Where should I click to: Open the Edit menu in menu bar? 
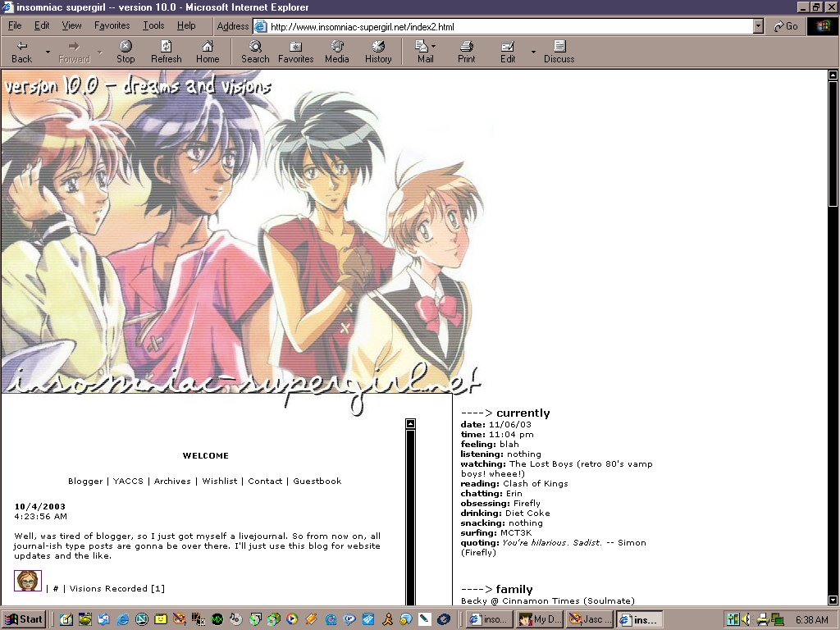click(42, 25)
